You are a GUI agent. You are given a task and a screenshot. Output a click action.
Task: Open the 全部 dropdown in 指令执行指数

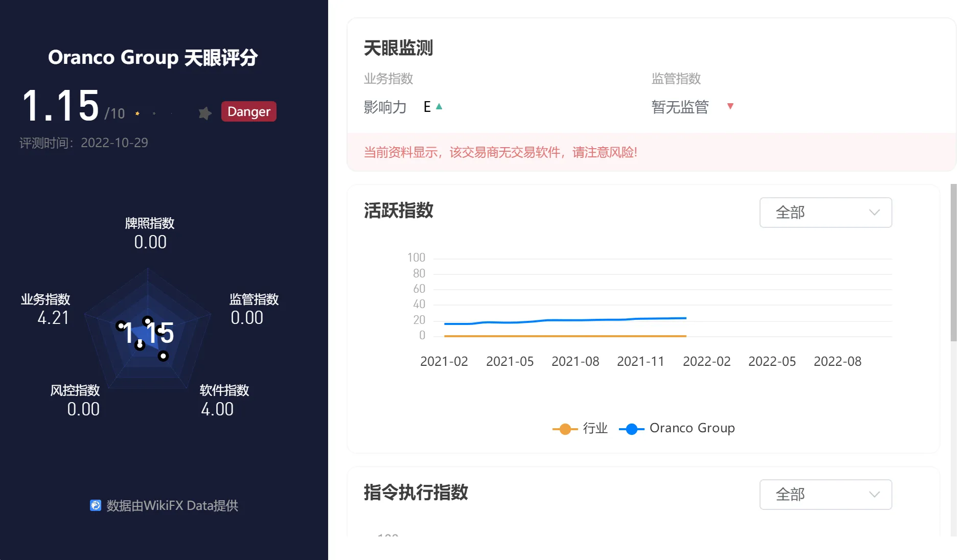point(825,494)
